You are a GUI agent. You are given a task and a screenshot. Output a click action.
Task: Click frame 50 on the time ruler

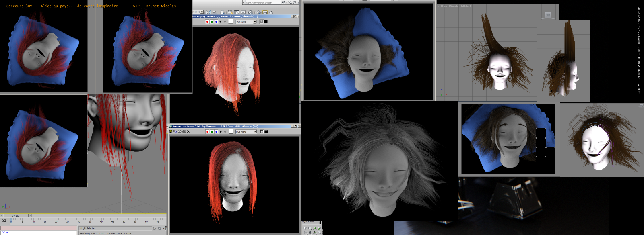124,221
